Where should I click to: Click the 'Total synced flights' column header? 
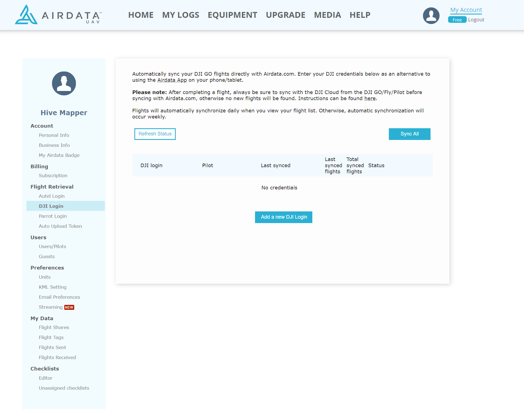pos(355,165)
